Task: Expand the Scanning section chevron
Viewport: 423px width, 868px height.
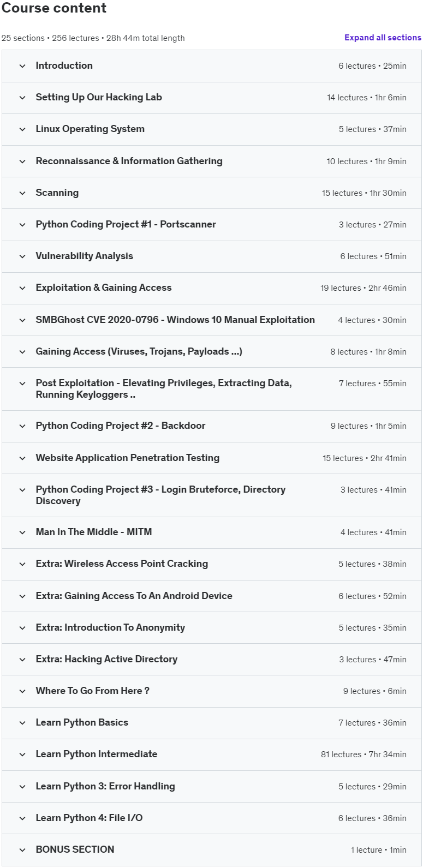Action: tap(22, 193)
